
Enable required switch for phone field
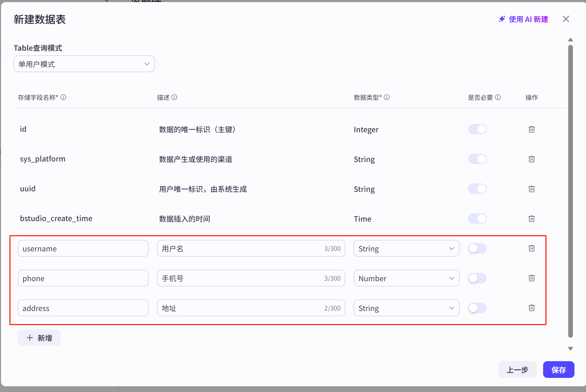pyautogui.click(x=477, y=278)
